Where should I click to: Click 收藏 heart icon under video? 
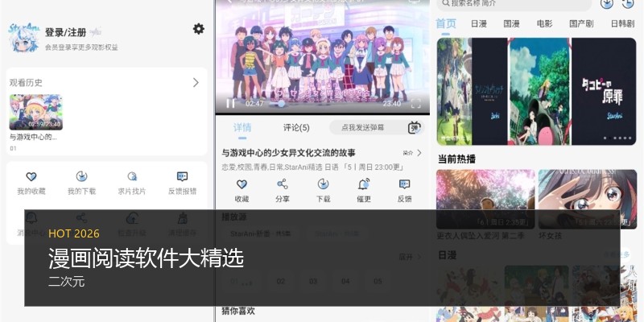tap(242, 184)
